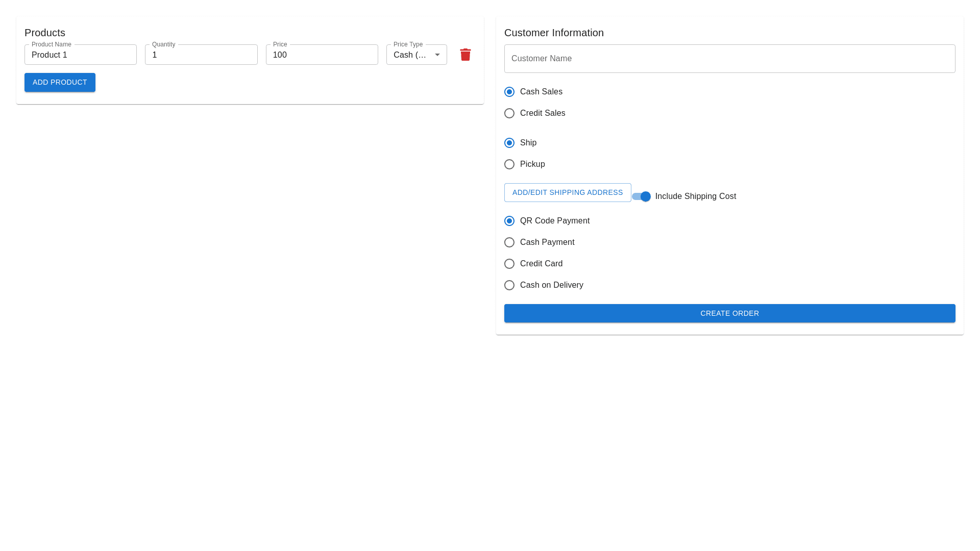Focus the Customer Name field
This screenshot has height=551, width=980.
pos(729,59)
